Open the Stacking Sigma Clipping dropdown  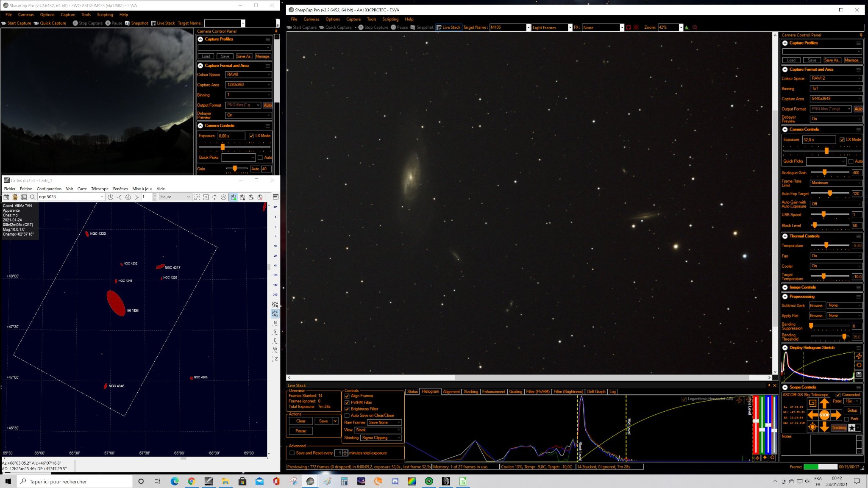click(381, 438)
